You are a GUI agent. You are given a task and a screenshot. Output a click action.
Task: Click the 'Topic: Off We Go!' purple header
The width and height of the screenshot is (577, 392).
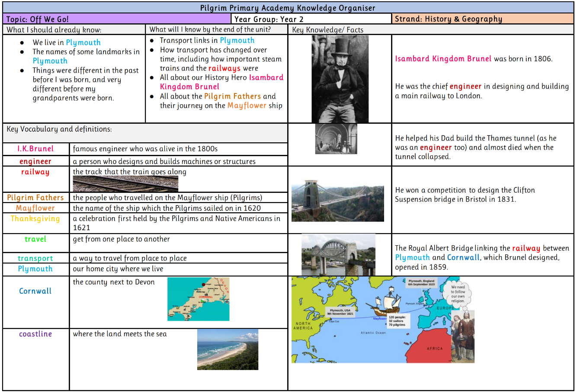pyautogui.click(x=117, y=19)
